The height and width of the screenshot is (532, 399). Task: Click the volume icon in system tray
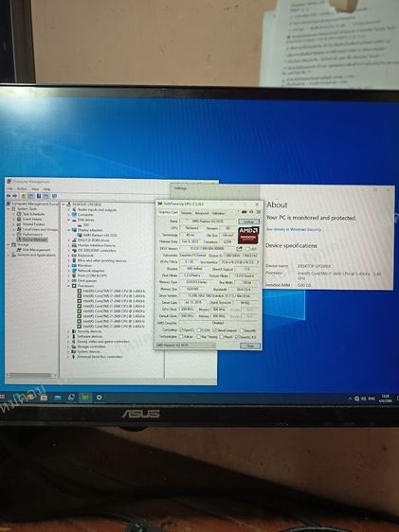click(x=364, y=399)
